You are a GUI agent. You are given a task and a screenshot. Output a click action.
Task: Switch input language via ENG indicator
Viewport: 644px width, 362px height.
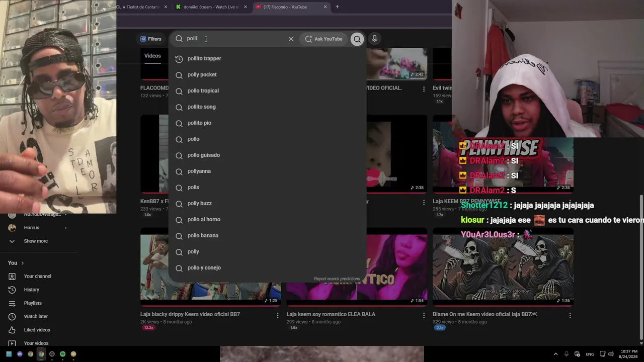point(590,354)
